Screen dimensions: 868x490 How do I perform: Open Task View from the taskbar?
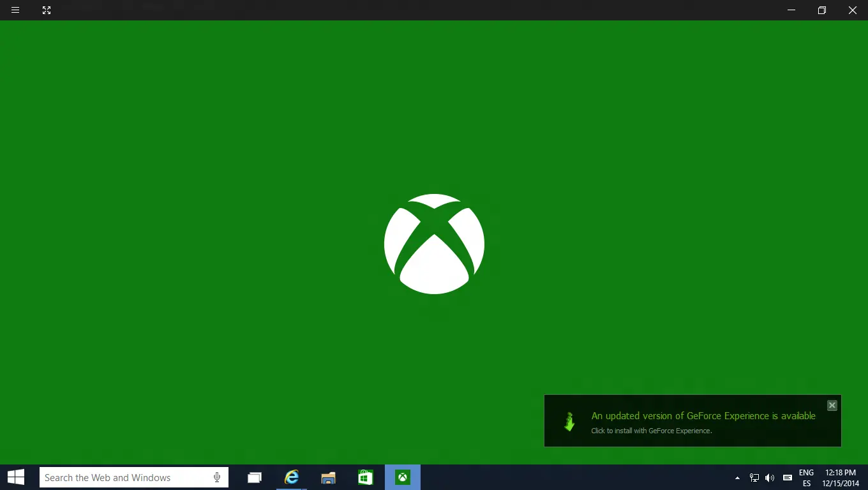(x=254, y=477)
